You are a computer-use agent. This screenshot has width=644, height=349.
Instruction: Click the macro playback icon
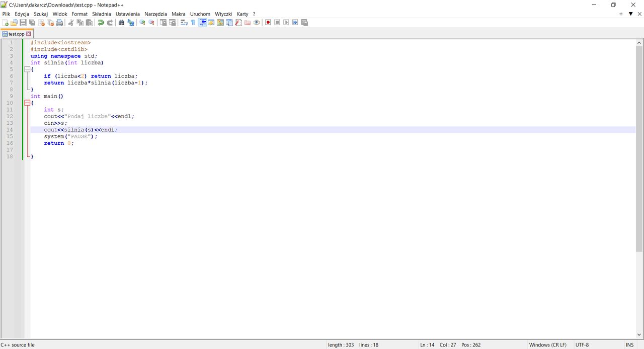pyautogui.click(x=286, y=23)
